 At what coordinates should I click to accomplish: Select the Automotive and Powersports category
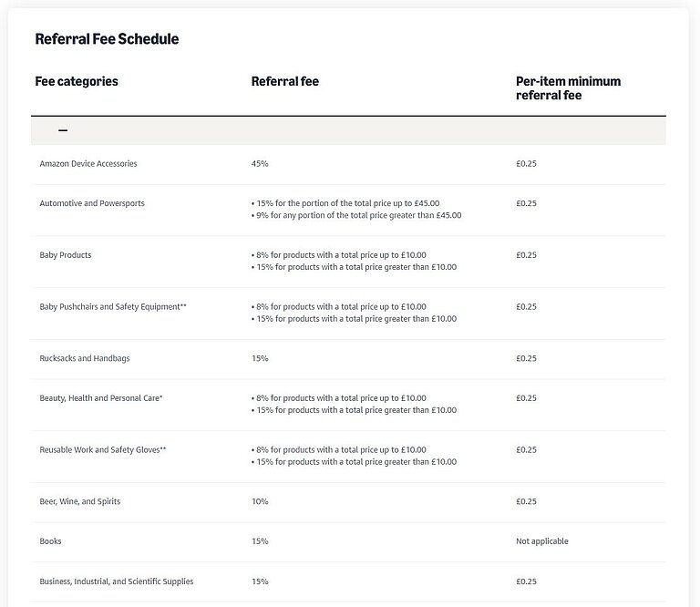[92, 203]
